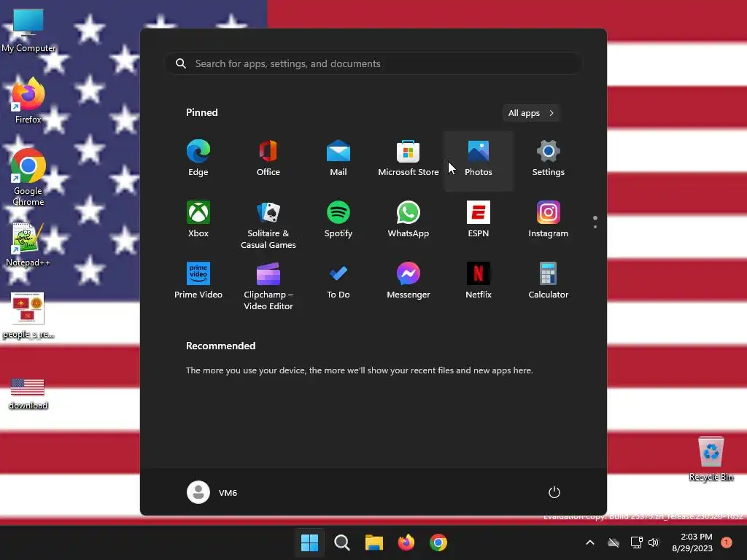This screenshot has height=560, width=747.
Task: Click the Windows Start button on taskbar
Action: [x=309, y=542]
